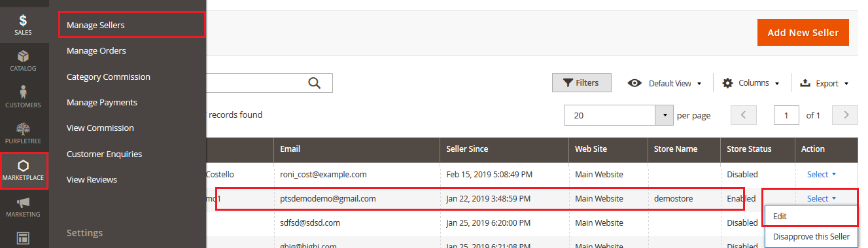The image size is (868, 248).
Task: Open the Marketplace sidebar icon
Action: coord(24,170)
